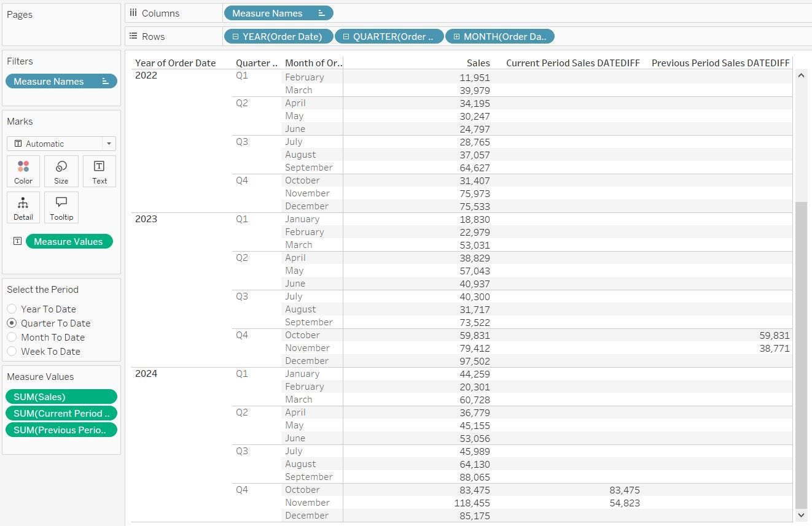This screenshot has width=812, height=526.
Task: Click the Rows shelf icon
Action: pos(133,36)
